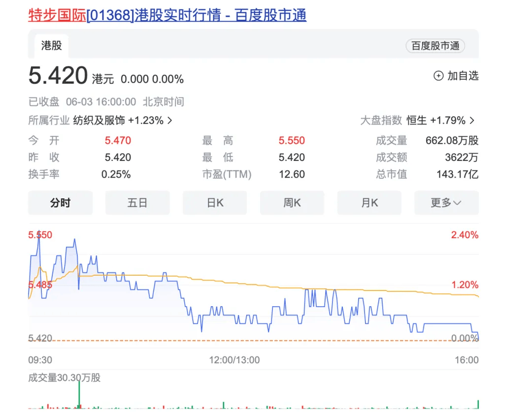Click the 16:00 closing time marker
This screenshot has width=532, height=412.
point(466,360)
